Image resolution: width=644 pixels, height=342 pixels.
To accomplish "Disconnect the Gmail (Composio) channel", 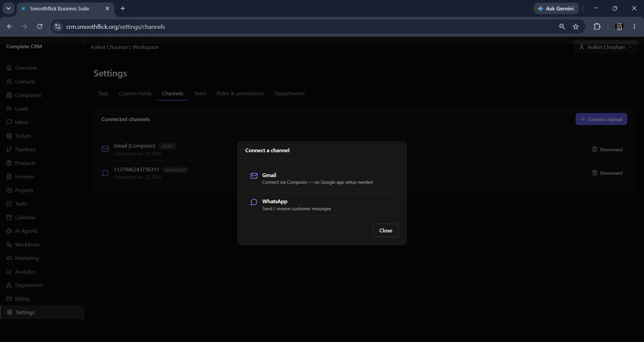I will tap(607, 150).
